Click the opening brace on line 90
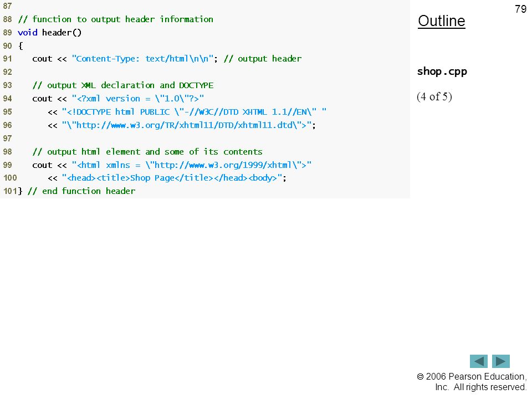 click(21, 46)
